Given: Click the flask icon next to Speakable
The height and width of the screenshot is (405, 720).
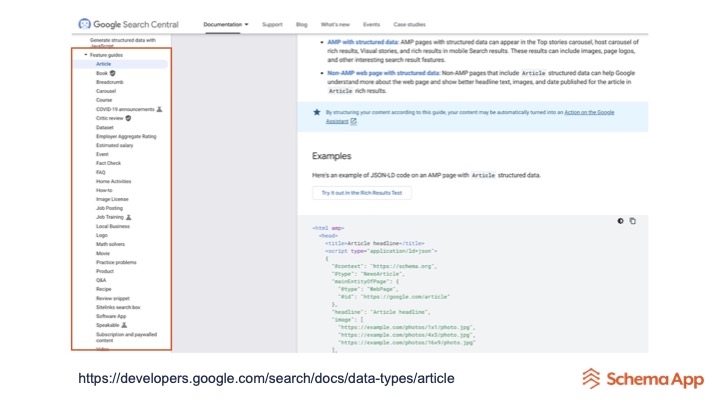Looking at the screenshot, I should tap(124, 325).
